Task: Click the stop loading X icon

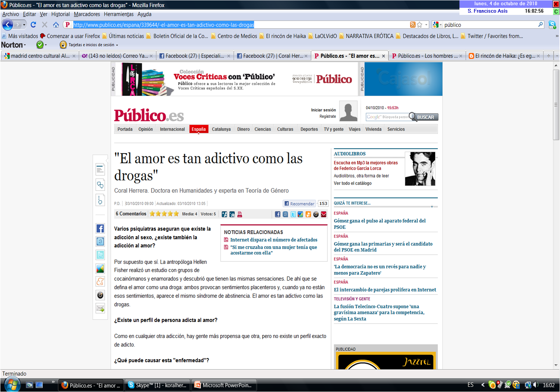Action: [45, 25]
